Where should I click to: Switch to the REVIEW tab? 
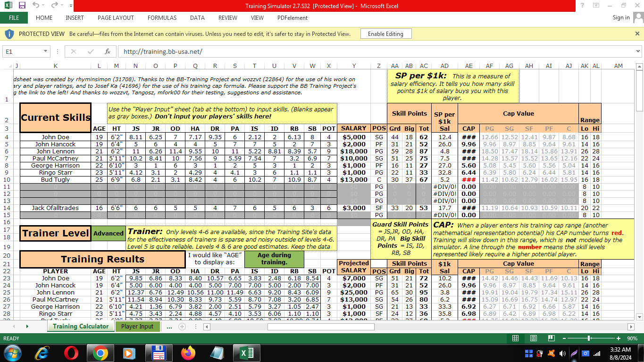pos(228,18)
